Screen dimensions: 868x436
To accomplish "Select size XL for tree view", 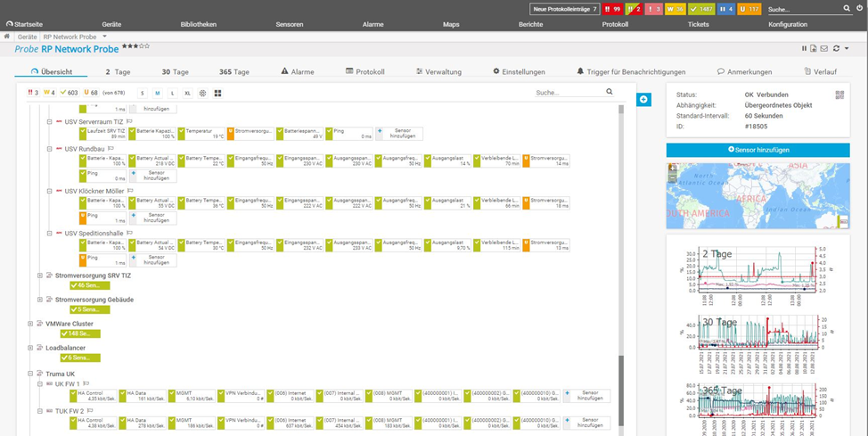I will (x=187, y=93).
